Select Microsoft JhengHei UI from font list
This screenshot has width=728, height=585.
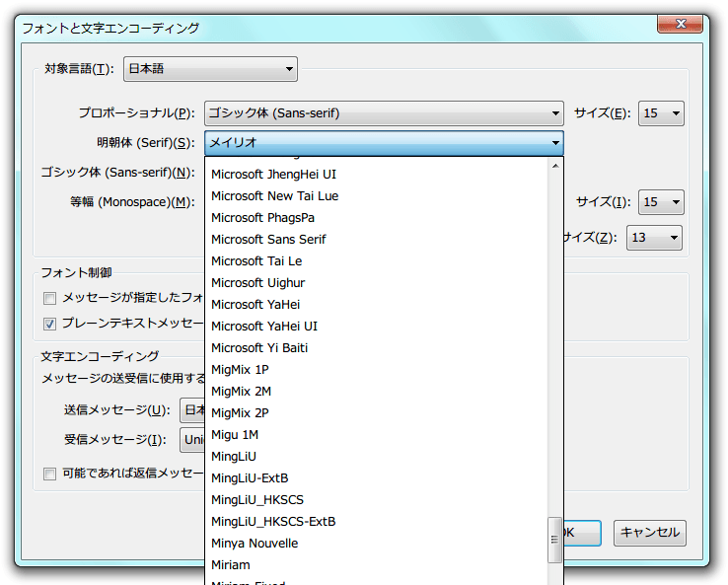click(273, 175)
